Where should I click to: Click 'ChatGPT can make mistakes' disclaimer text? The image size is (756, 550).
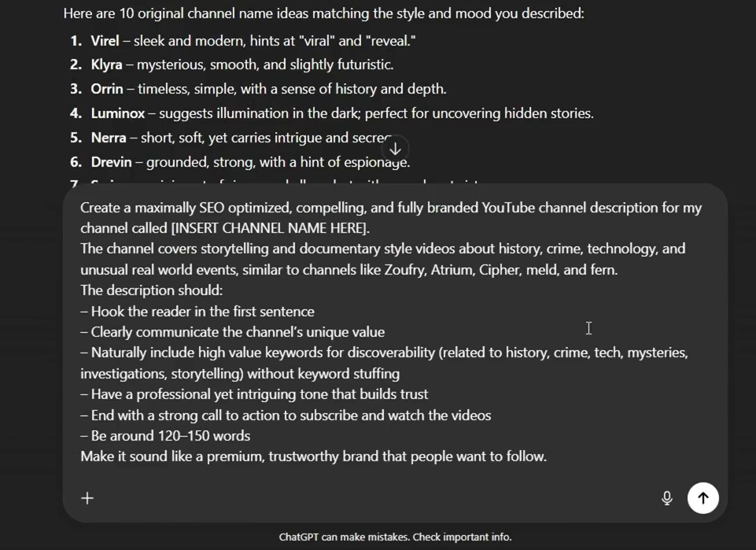pos(395,537)
